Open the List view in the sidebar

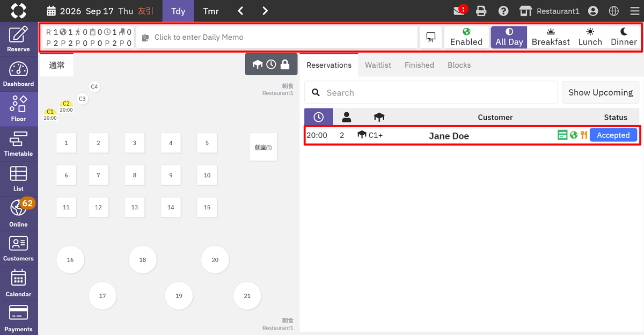19,179
